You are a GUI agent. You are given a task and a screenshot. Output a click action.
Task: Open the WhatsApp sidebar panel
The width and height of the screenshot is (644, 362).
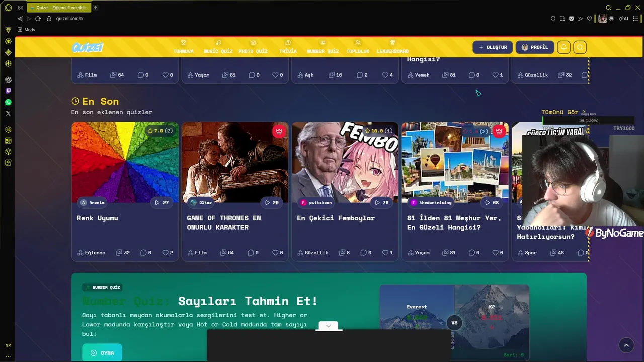[x=8, y=102]
